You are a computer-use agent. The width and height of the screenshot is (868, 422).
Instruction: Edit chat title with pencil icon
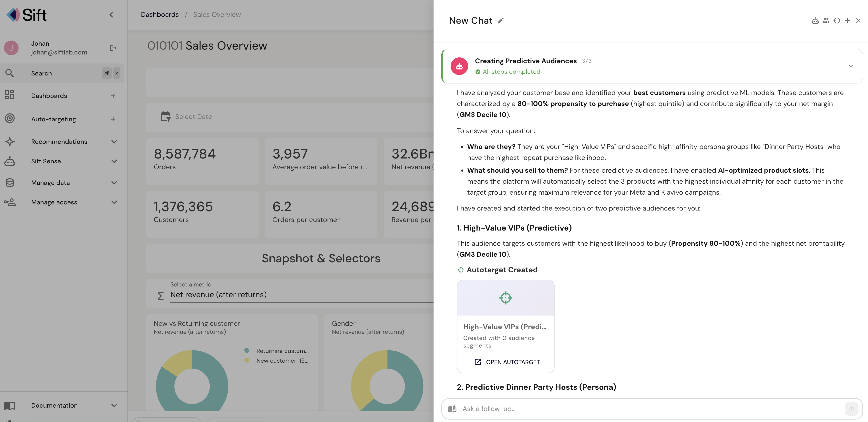[x=501, y=21]
